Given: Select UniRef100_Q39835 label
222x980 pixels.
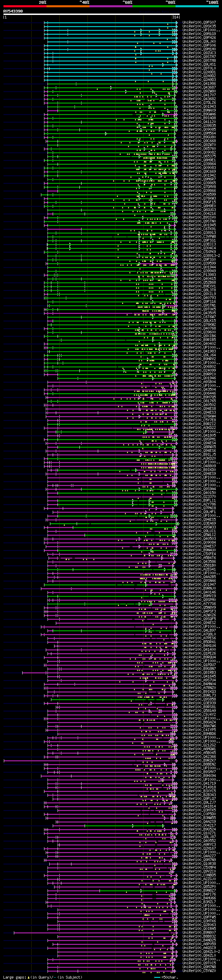Looking at the screenshot, I should (199, 125).
